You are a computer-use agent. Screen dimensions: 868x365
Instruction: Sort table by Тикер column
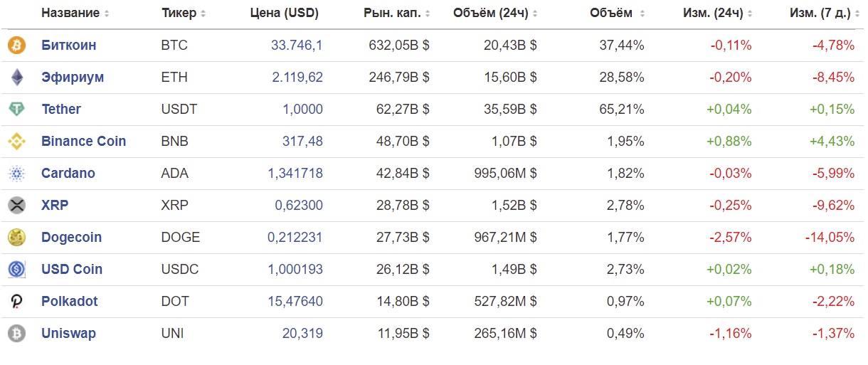[x=184, y=14]
